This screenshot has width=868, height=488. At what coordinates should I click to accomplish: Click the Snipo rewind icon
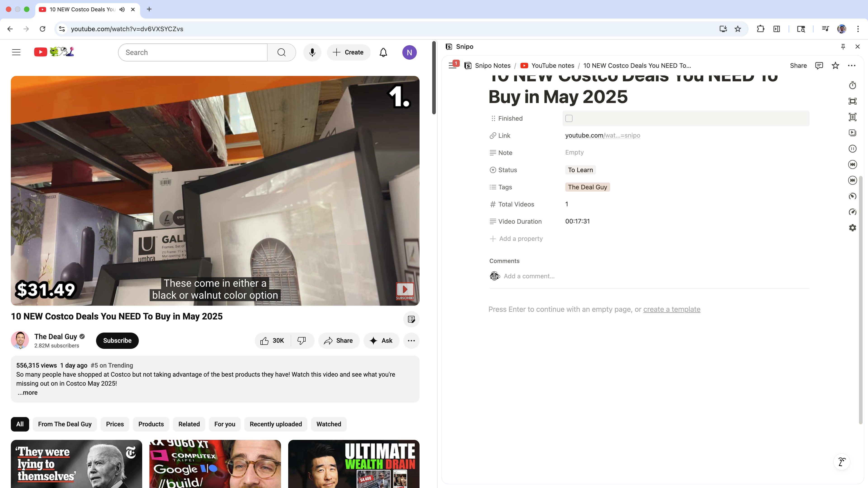852,164
